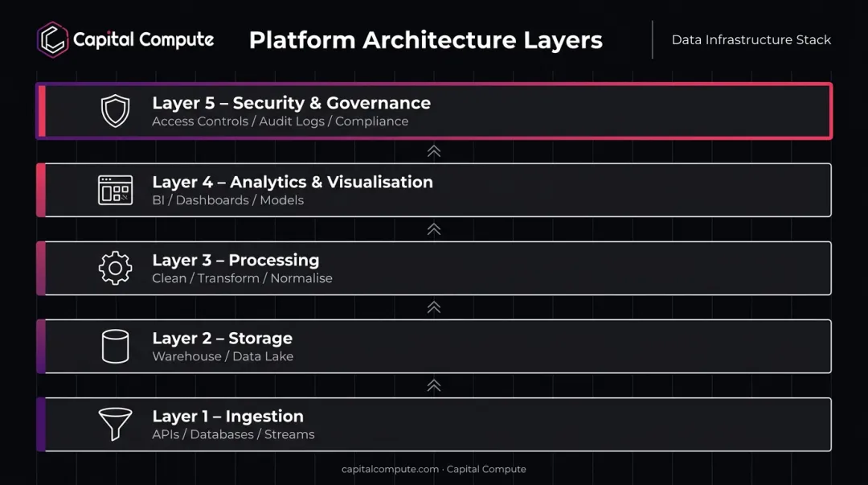Click the up chevron between Layer 3 and Layer 4

point(434,229)
